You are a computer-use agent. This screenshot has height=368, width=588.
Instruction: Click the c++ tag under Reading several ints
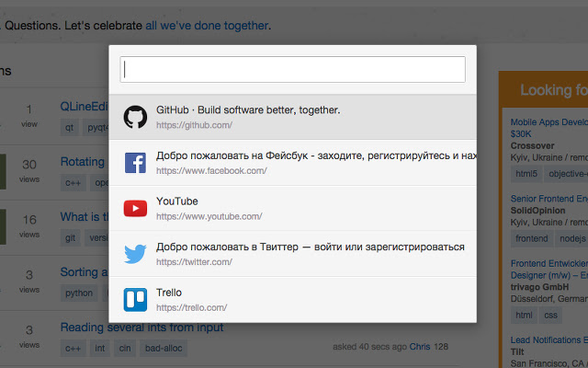pyautogui.click(x=73, y=348)
